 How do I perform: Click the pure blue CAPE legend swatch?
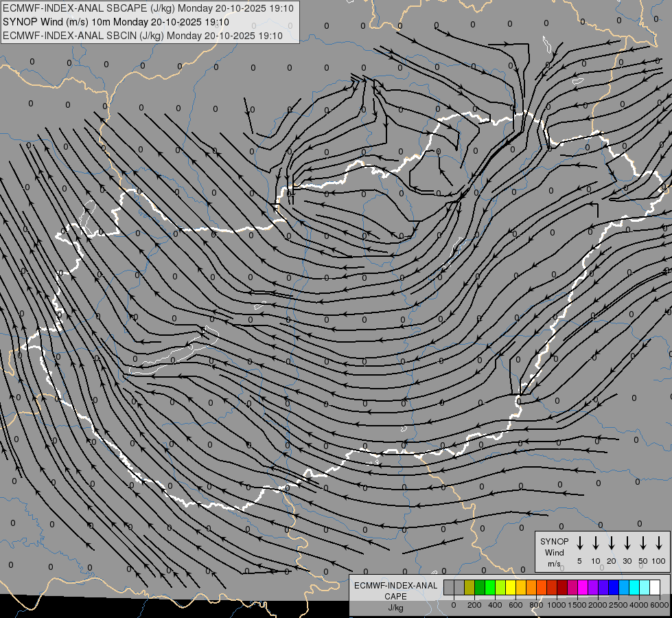pyautogui.click(x=614, y=587)
